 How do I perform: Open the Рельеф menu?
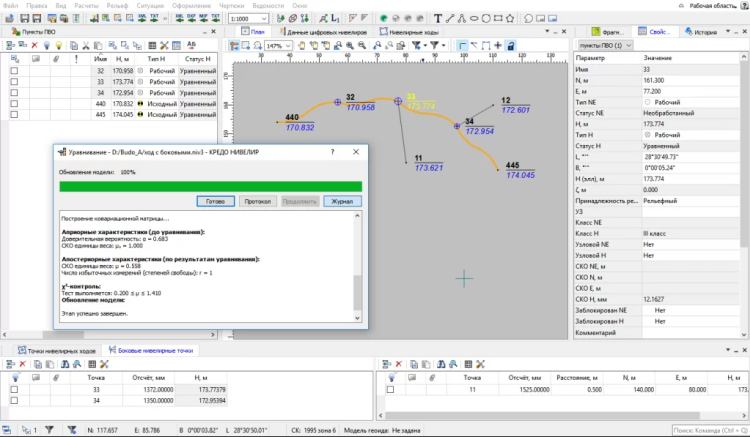118,5
